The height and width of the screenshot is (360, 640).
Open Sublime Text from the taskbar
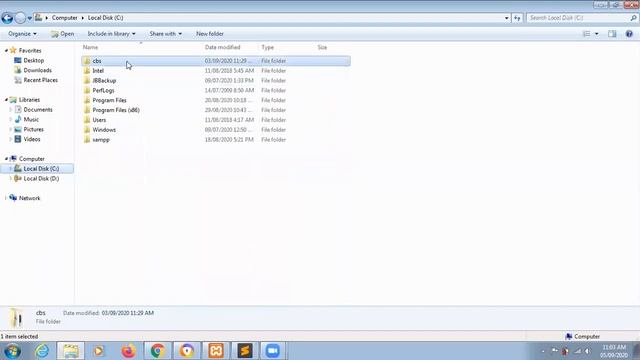pos(245,351)
